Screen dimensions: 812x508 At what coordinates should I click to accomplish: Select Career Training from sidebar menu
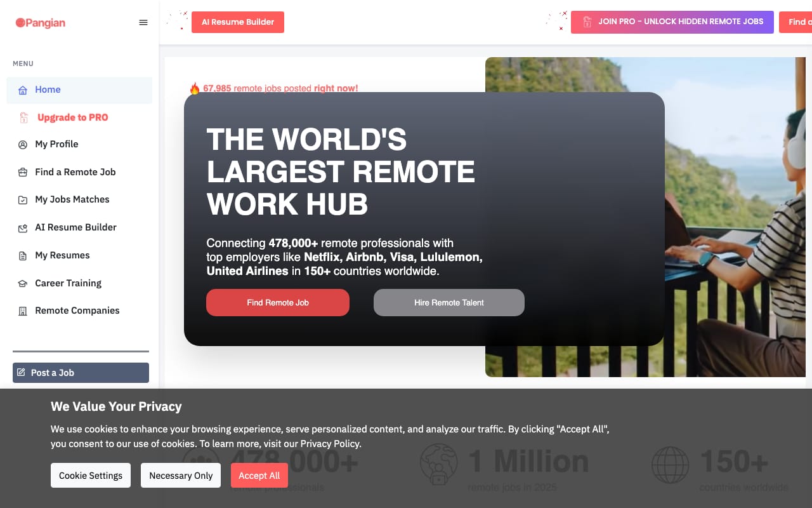click(x=68, y=283)
